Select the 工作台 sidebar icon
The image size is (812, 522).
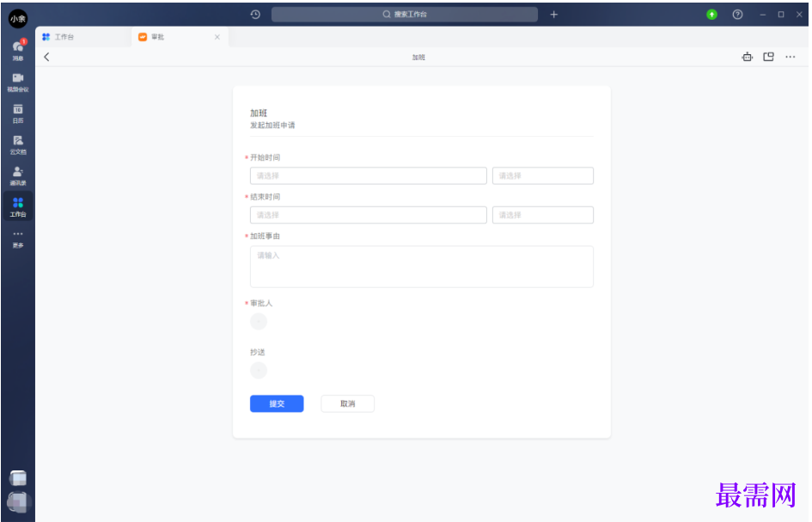18,206
